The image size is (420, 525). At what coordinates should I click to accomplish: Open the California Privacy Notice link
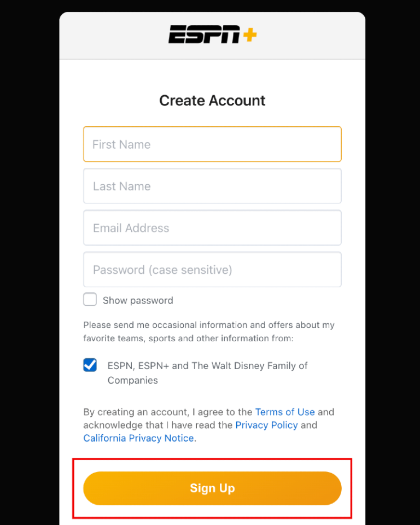[x=138, y=438]
